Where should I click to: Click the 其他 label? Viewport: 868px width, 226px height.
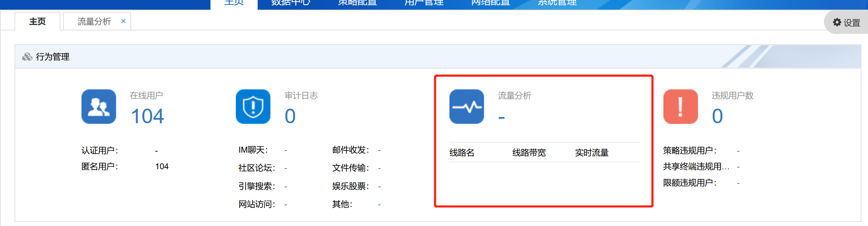tap(342, 204)
